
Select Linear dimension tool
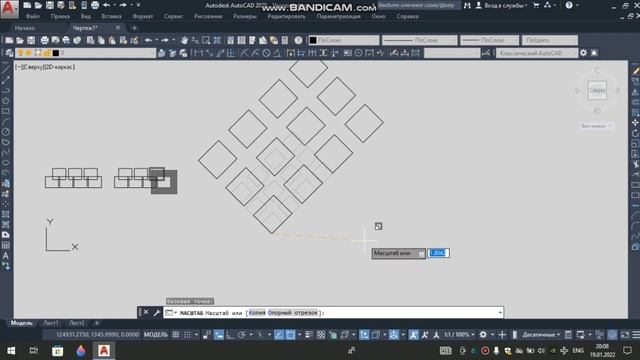click(199, 53)
